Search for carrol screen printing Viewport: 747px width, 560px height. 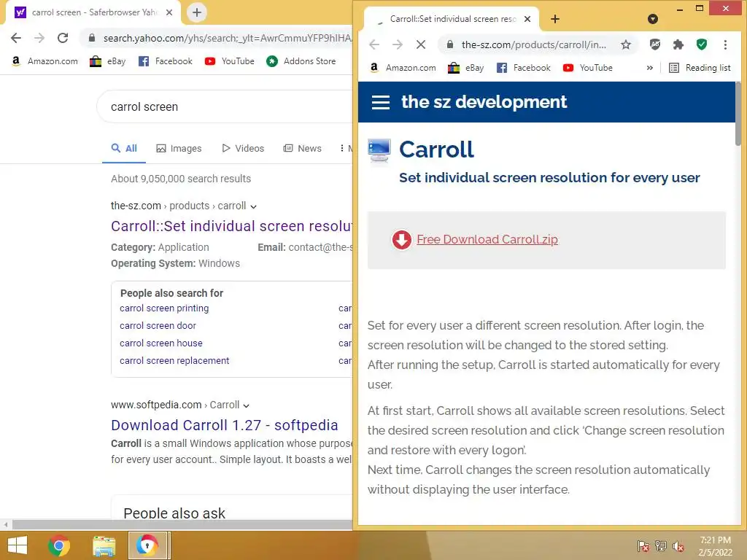164,308
